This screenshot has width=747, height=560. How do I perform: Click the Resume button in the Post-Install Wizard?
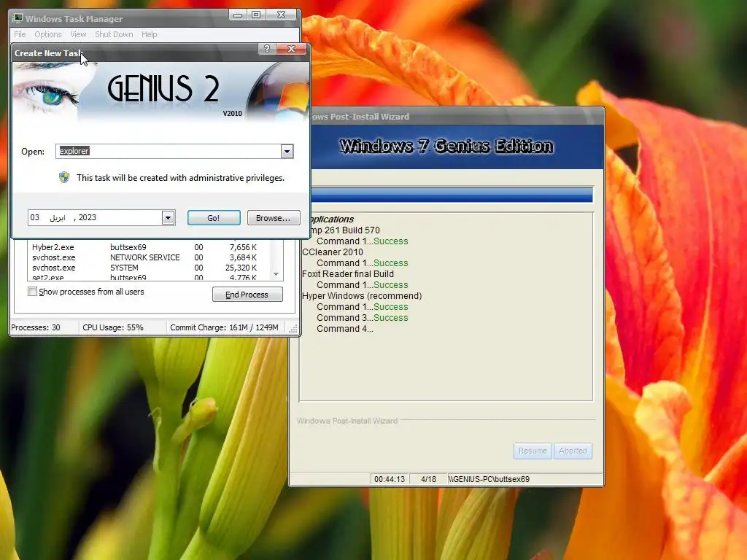tap(533, 451)
